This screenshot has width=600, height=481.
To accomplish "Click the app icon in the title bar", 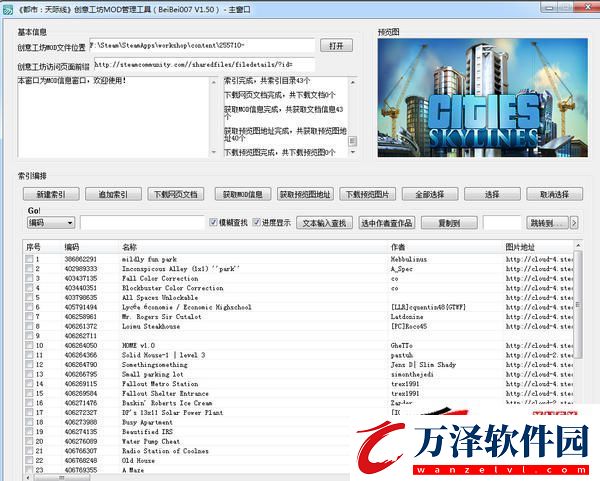I will (7, 9).
